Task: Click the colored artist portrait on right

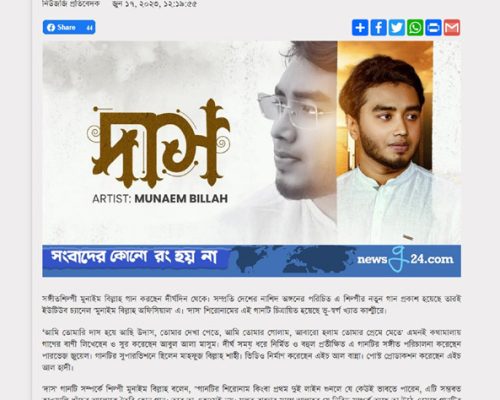Action: tap(385, 142)
